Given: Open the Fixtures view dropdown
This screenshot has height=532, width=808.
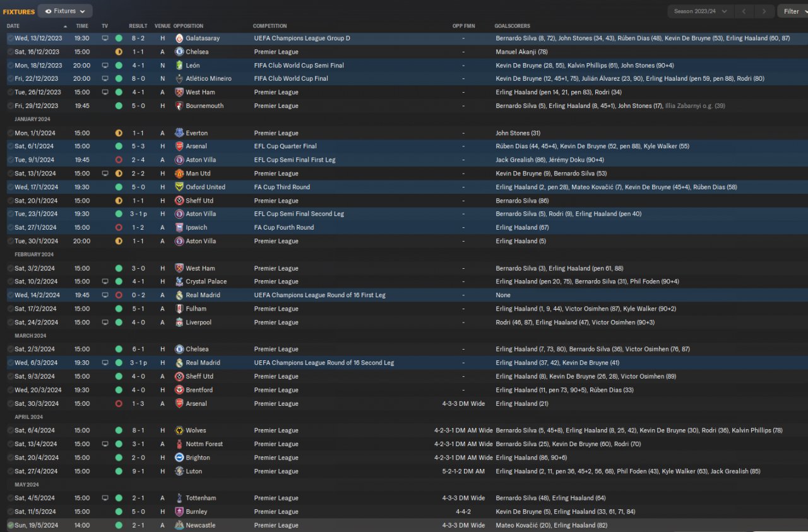Looking at the screenshot, I should (65, 11).
